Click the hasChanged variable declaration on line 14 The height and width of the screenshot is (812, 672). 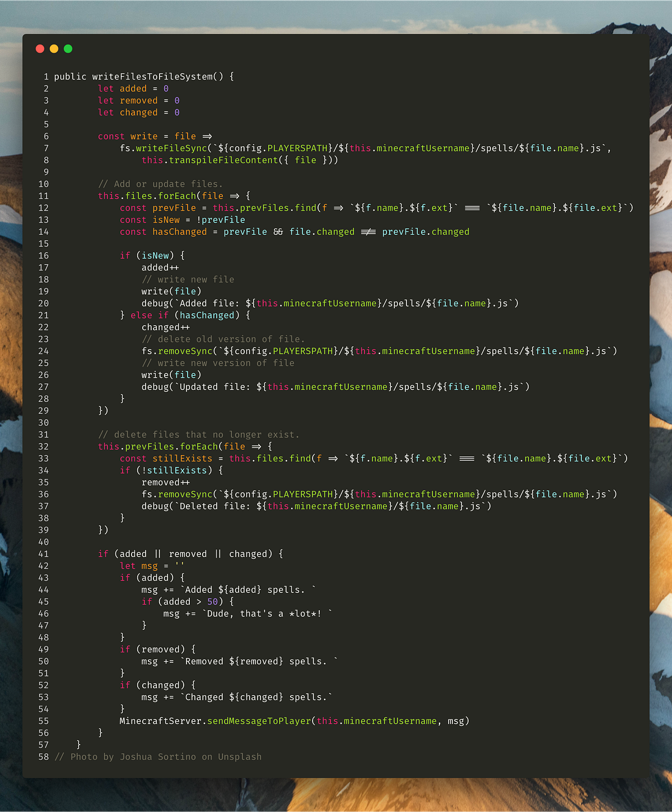(179, 231)
